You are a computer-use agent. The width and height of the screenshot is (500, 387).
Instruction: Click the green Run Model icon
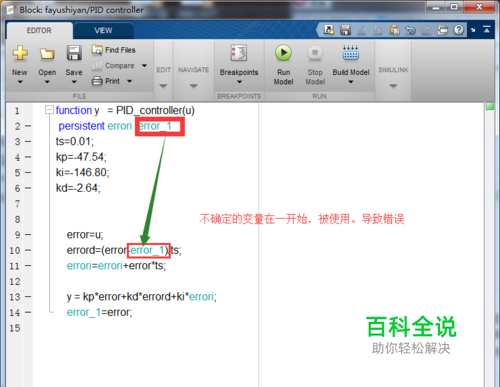coord(283,53)
